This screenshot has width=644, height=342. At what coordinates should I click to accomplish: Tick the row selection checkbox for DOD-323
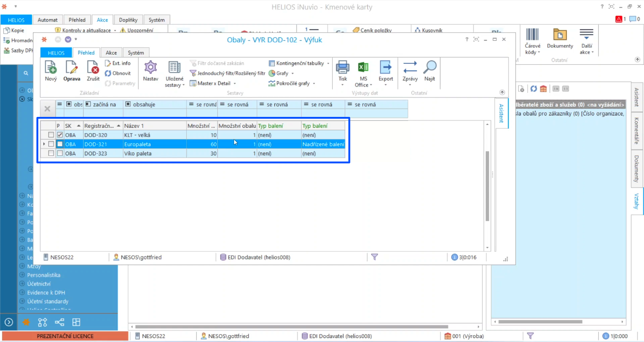pos(51,154)
